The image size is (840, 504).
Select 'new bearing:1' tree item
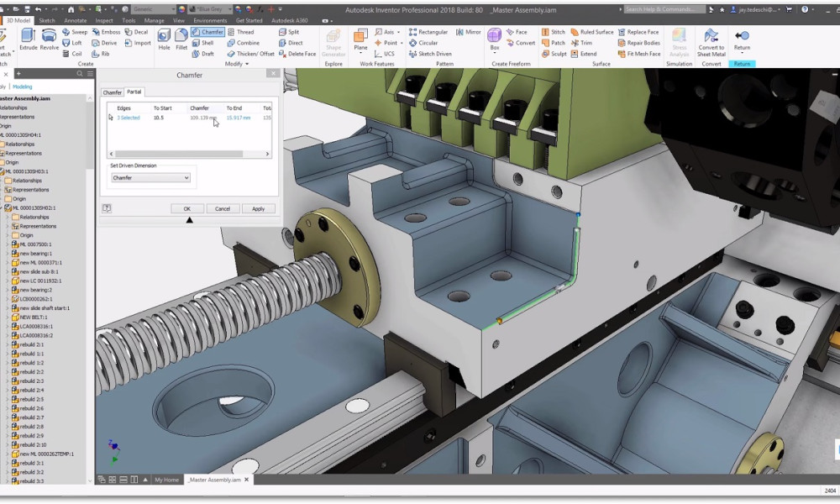pyautogui.click(x=35, y=254)
